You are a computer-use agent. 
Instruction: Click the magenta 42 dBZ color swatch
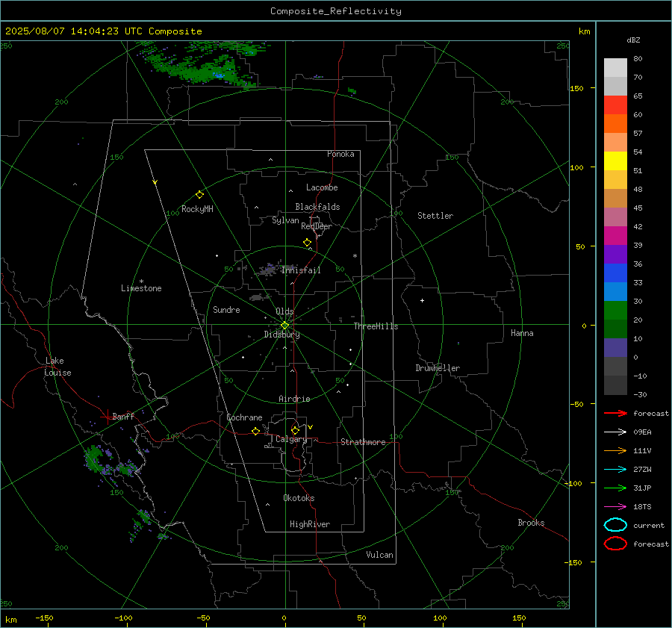[615, 235]
